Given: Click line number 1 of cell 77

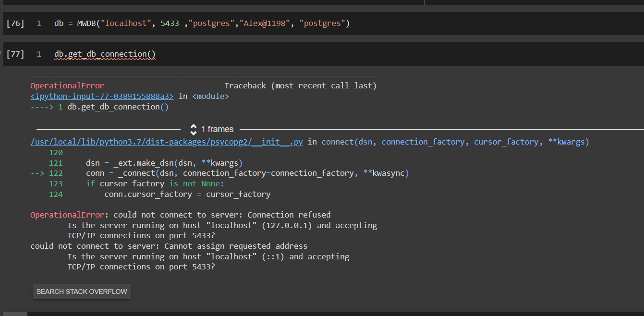Looking at the screenshot, I should click(x=39, y=54).
